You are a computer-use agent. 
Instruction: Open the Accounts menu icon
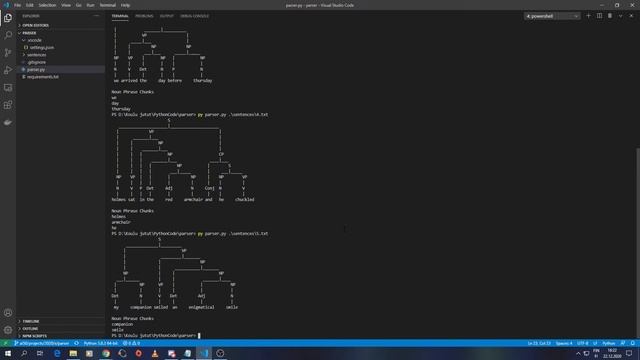[8, 313]
